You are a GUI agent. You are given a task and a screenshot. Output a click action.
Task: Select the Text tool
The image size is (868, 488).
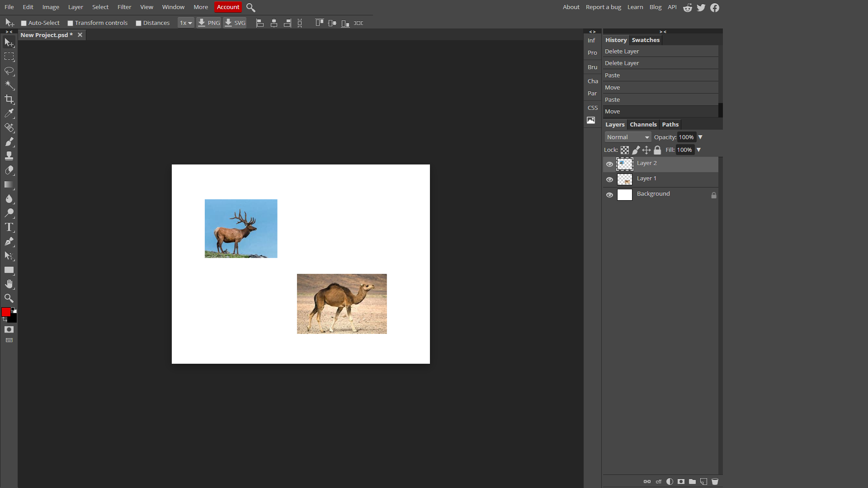[x=9, y=227]
